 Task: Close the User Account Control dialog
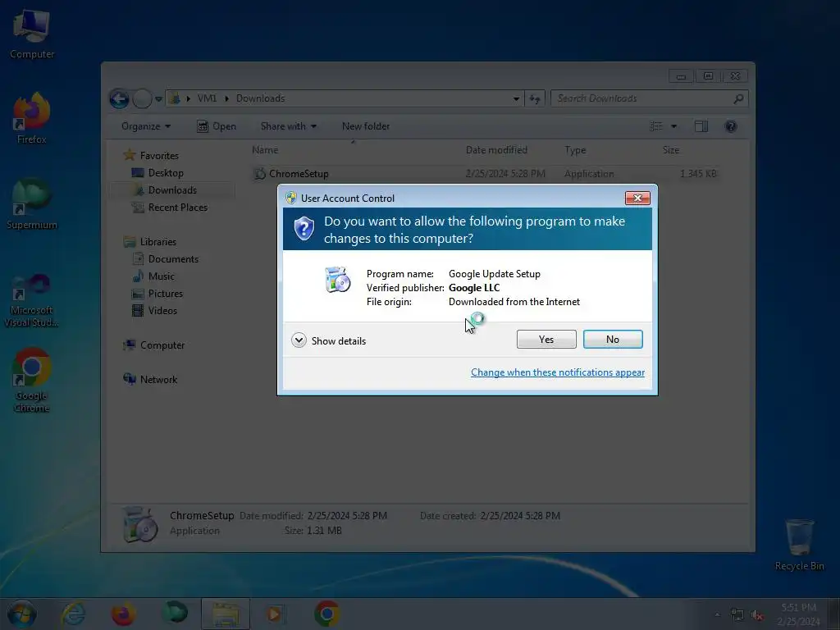point(637,198)
